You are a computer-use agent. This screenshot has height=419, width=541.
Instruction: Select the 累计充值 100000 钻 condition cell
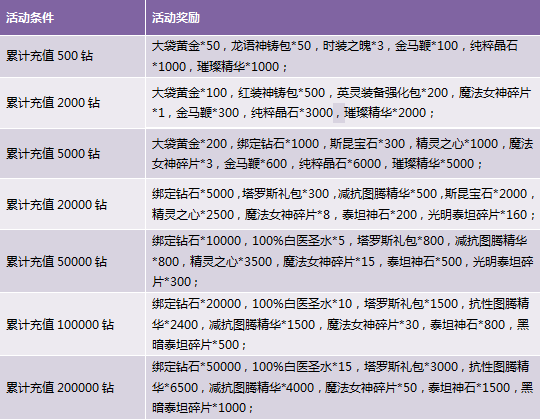coord(72,324)
